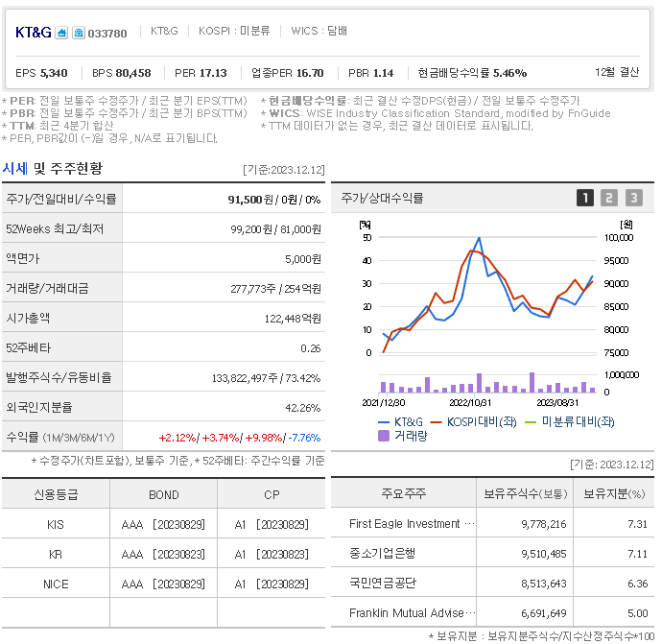Click the First Eagle Investment shareholder row
This screenshot has height=644, width=662.
coord(493,524)
